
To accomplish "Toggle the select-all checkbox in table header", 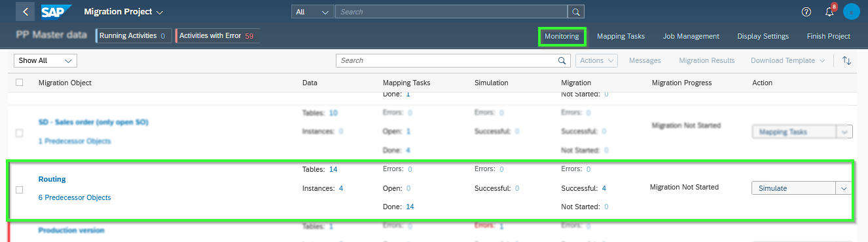I will (x=19, y=83).
